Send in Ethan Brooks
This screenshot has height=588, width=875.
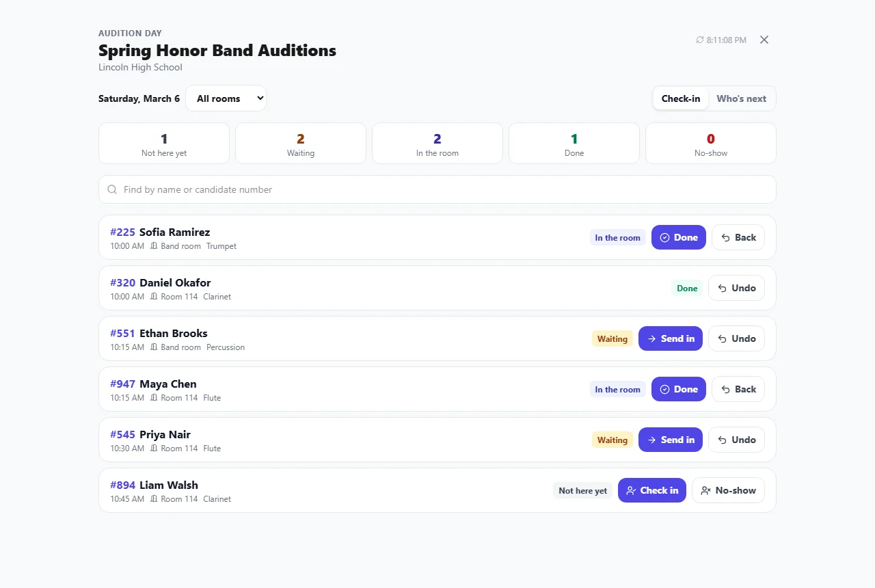671,338
